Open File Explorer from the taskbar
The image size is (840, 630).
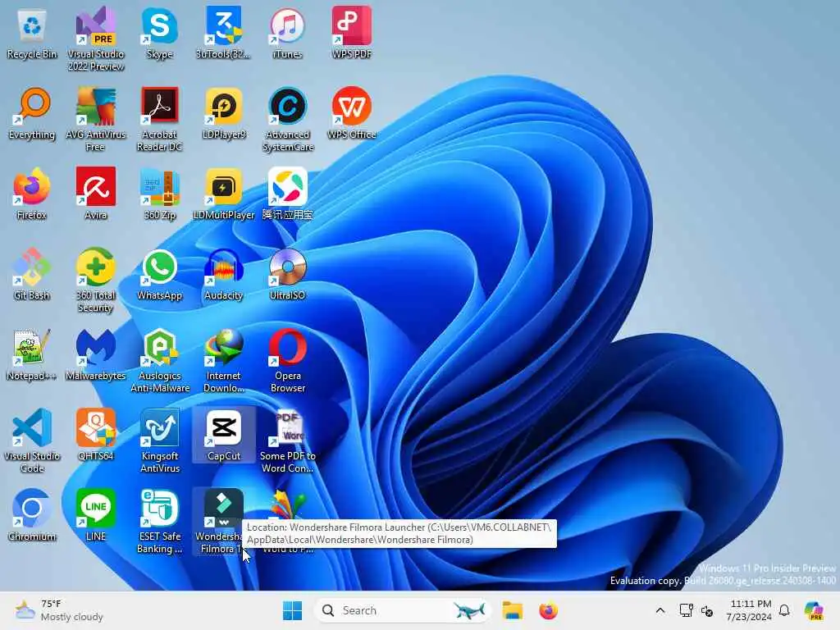tap(512, 610)
